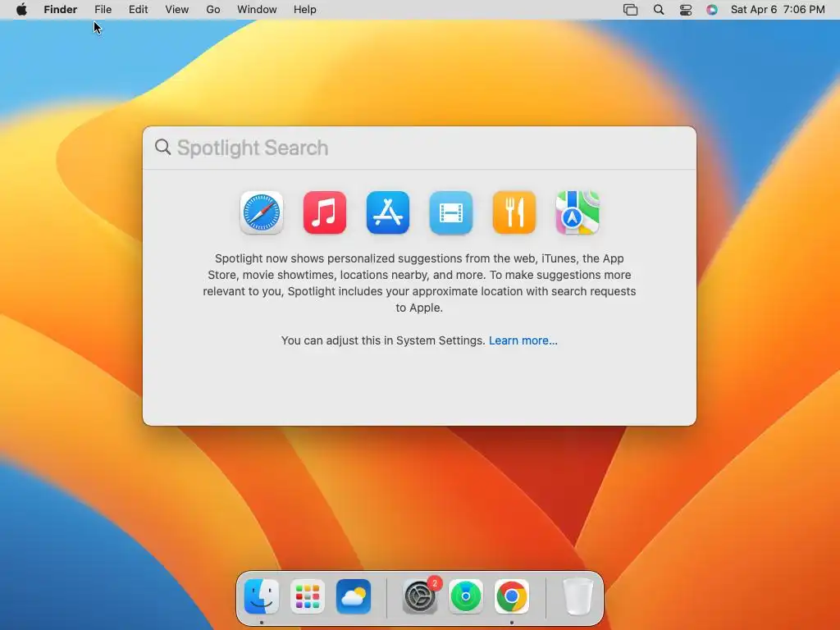This screenshot has height=630, width=840.
Task: Click the Stage Manager menu bar icon
Action: [x=631, y=10]
